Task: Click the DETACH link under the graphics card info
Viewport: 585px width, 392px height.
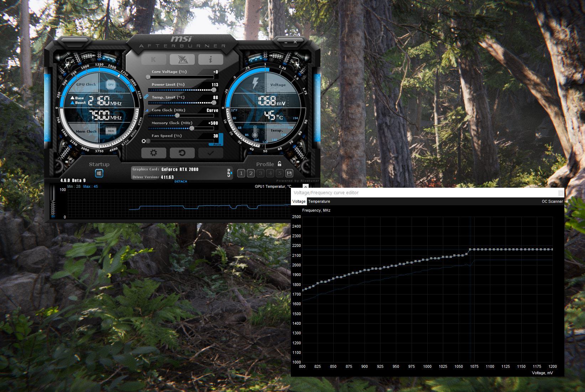Action: (181, 181)
